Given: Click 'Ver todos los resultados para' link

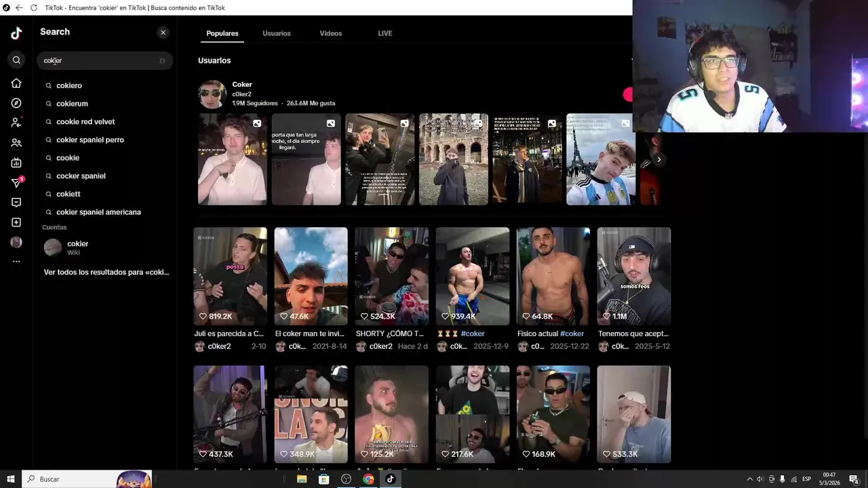Looking at the screenshot, I should pyautogui.click(x=106, y=272).
